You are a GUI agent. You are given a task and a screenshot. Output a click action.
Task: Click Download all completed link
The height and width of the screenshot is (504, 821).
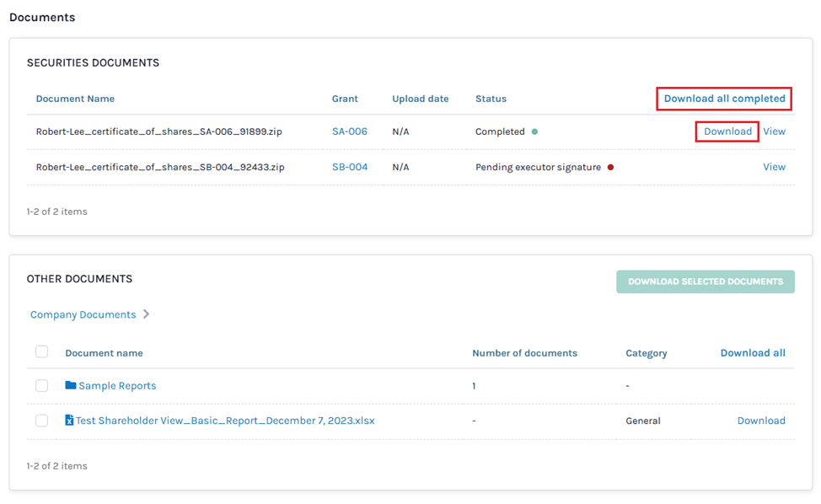724,99
